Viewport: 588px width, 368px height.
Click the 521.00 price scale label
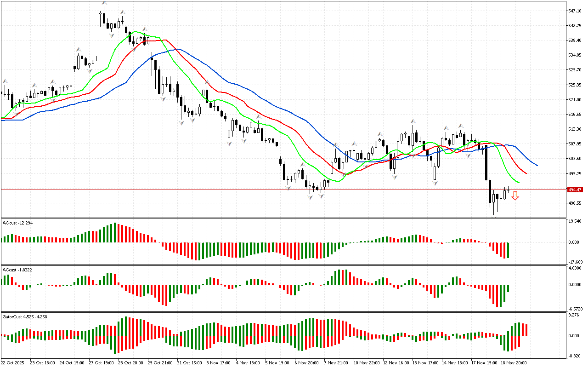pyautogui.click(x=576, y=99)
